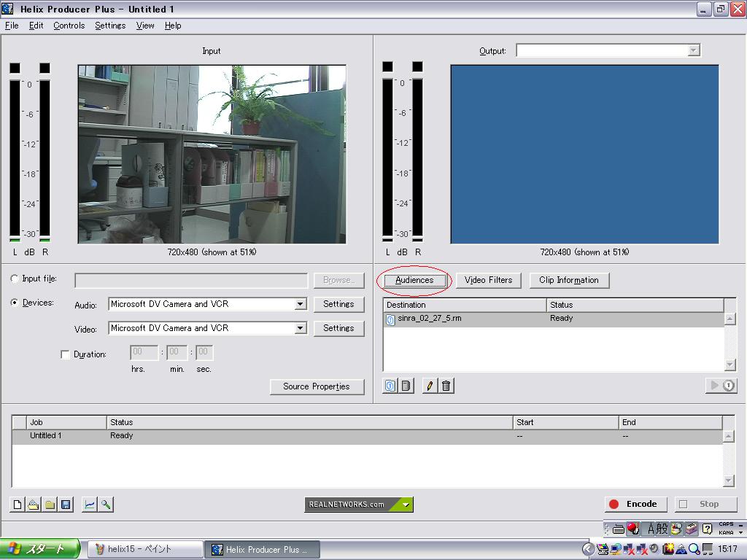This screenshot has width=747, height=560.
Task: Click the magnifier log viewer icon
Action: pos(105,505)
